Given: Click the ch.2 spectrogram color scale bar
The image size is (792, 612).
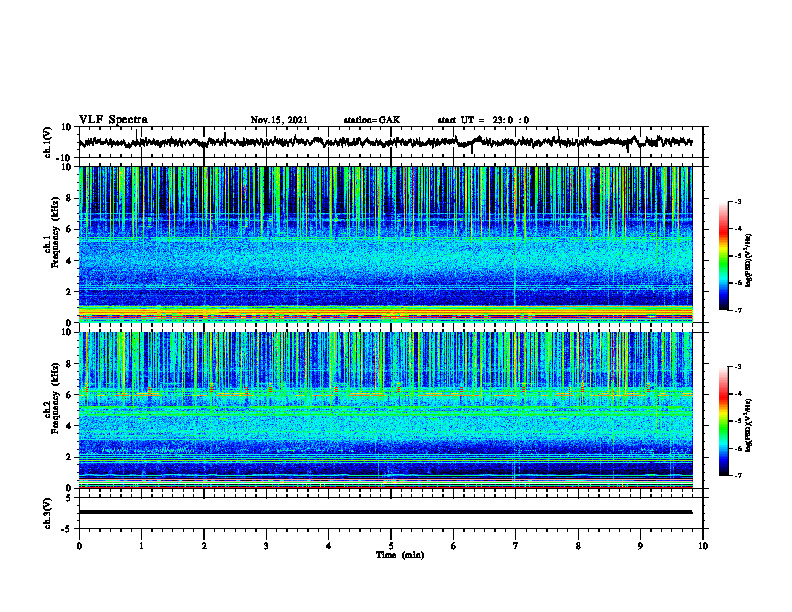Looking at the screenshot, I should click(x=723, y=421).
